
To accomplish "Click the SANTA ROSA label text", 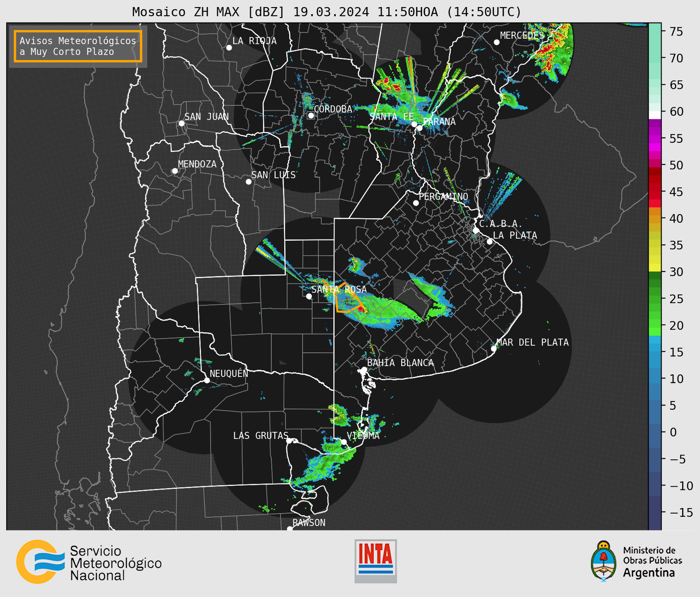I will pos(339,289).
